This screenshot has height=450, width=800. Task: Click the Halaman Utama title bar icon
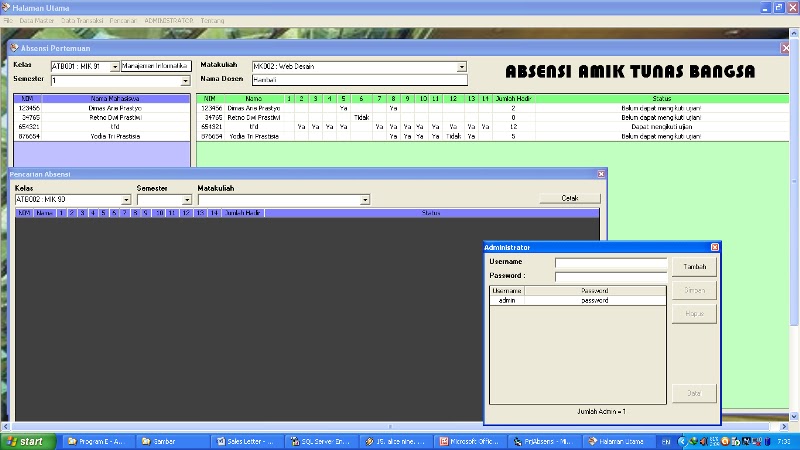point(6,8)
